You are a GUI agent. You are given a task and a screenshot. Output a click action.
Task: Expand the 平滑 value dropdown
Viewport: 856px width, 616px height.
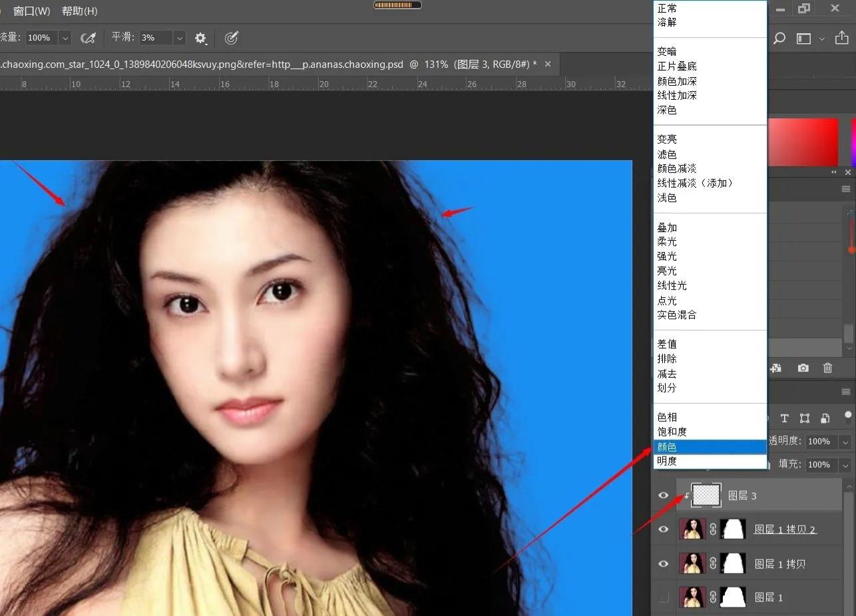pos(179,38)
